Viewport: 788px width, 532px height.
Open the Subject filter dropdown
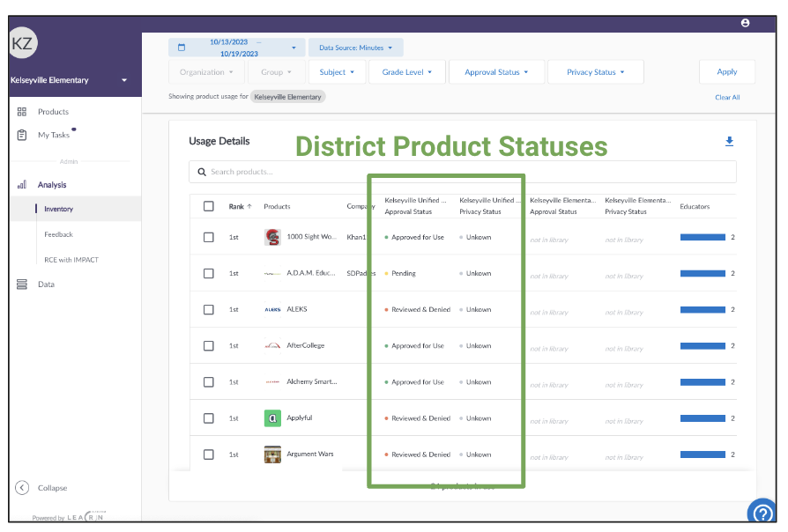337,72
